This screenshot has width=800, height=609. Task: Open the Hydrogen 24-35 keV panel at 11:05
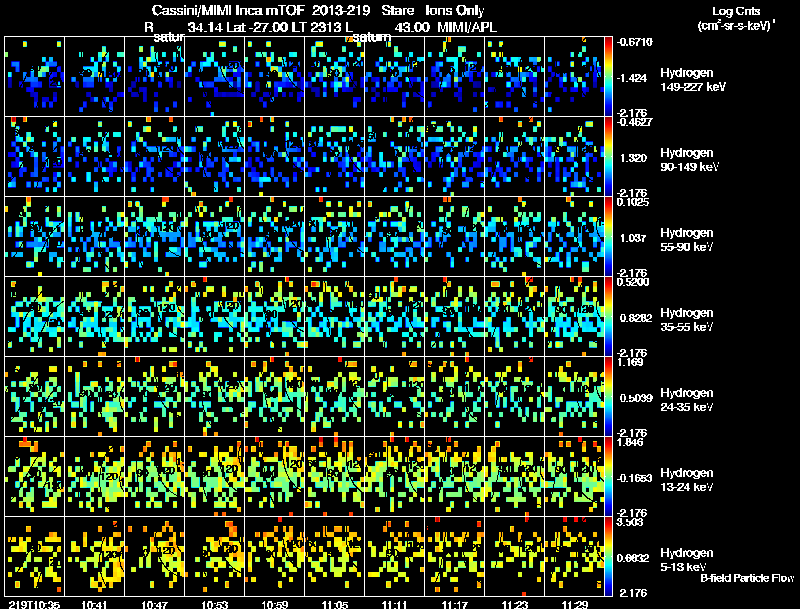click(335, 396)
